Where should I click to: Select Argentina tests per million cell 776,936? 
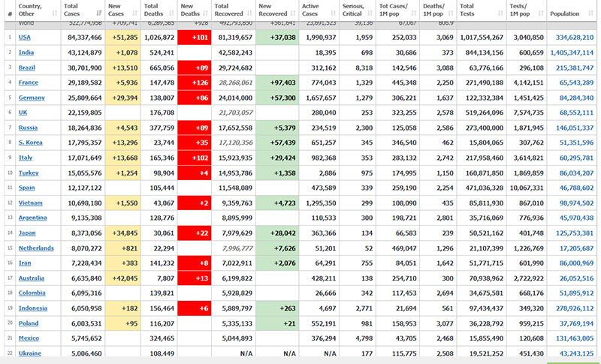click(527, 218)
